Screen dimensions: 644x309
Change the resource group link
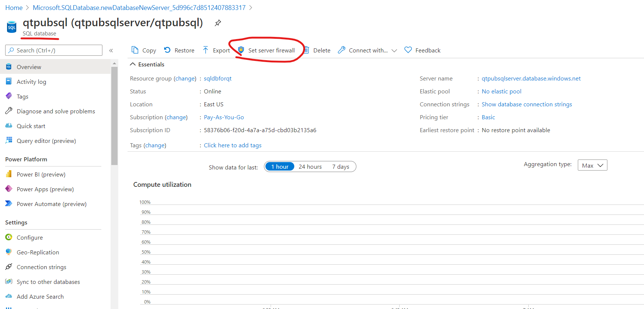(185, 78)
